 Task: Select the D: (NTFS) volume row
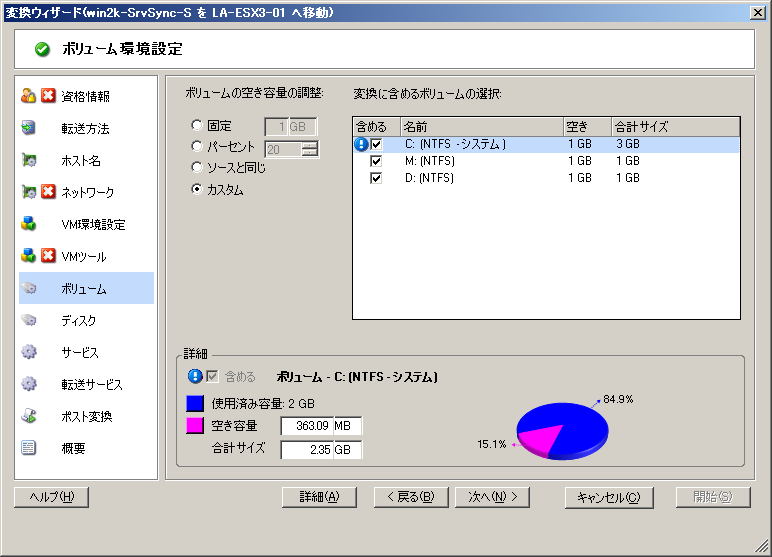[547, 178]
